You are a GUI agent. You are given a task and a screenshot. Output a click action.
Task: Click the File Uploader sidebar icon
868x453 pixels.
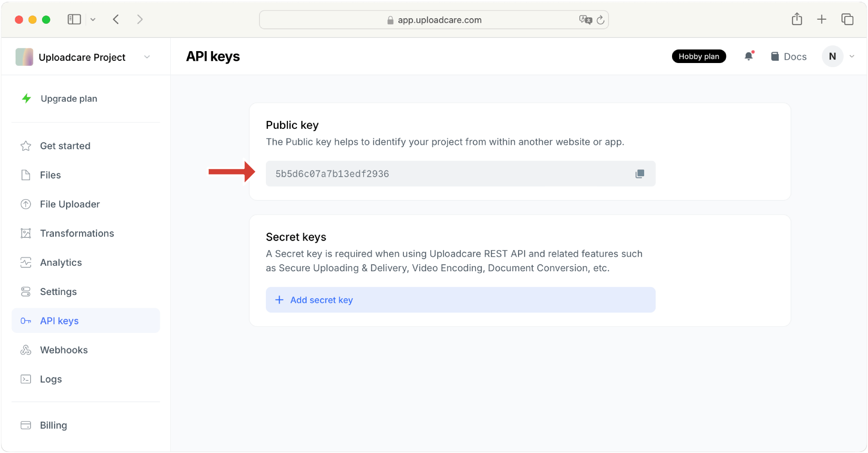click(x=26, y=204)
